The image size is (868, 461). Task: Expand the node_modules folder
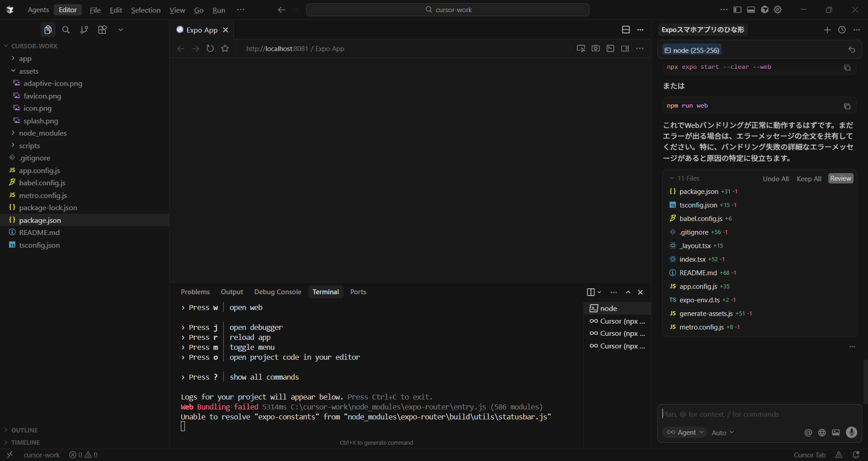tap(42, 133)
